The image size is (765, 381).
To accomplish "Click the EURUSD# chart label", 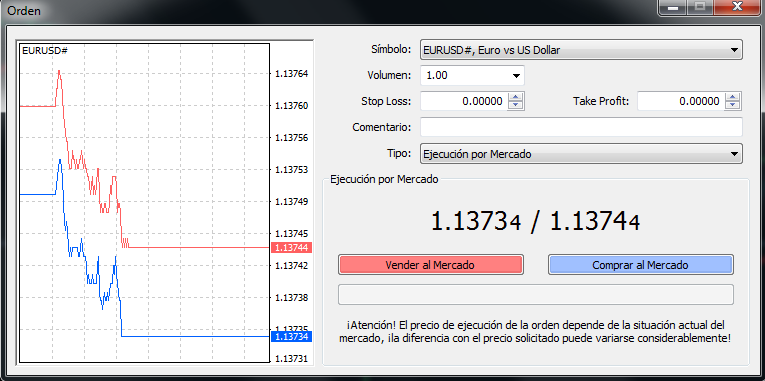I will coord(44,50).
